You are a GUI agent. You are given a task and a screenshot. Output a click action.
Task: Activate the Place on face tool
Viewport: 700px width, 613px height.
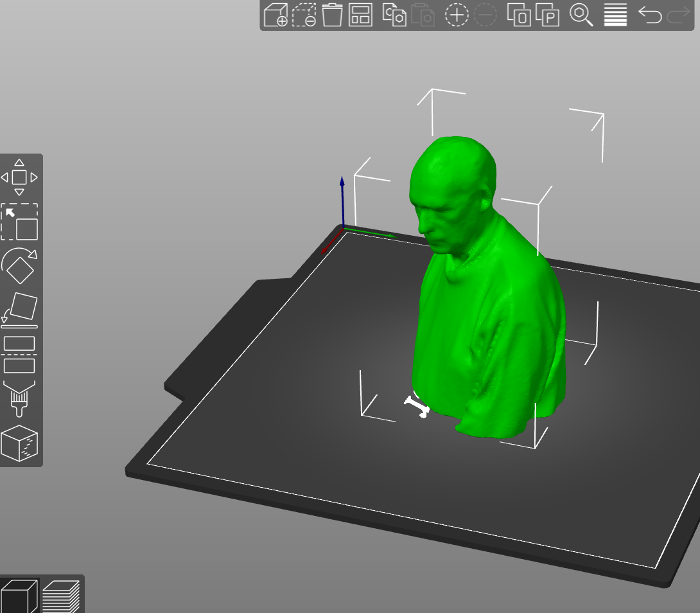[19, 308]
